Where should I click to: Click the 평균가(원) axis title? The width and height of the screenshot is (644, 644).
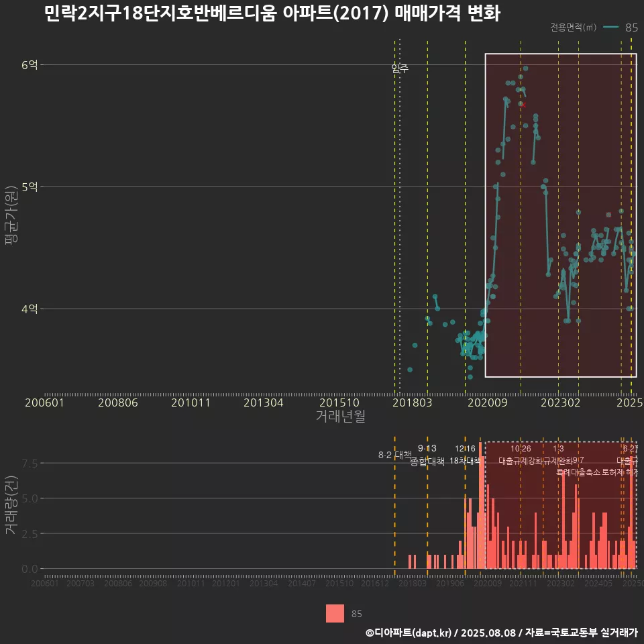tap(11, 215)
